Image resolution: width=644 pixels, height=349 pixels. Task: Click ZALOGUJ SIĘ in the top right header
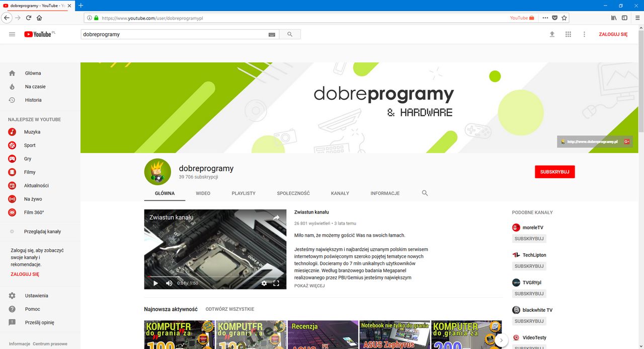[x=613, y=34]
